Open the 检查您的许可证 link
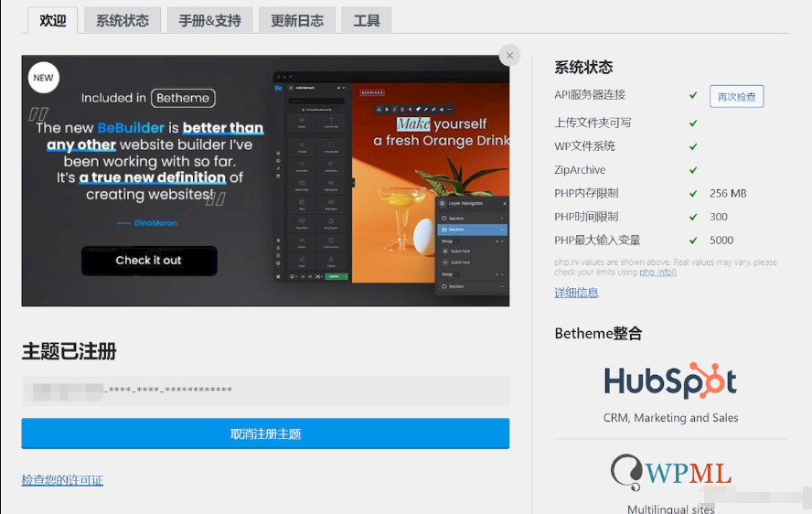This screenshot has height=514, width=812. tap(62, 480)
